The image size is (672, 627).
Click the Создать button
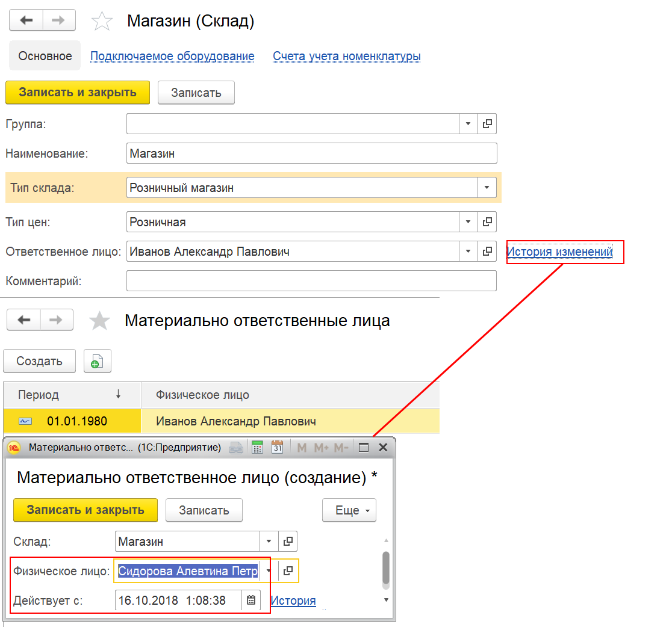click(x=39, y=361)
